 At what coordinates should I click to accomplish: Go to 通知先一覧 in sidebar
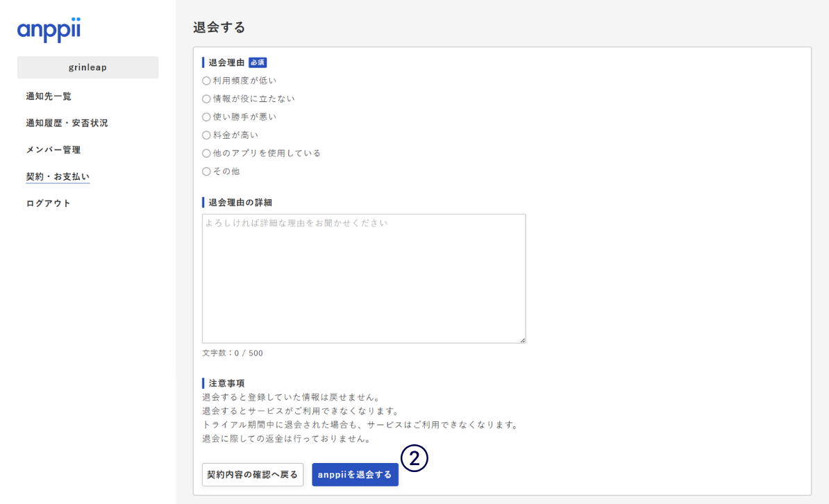pos(49,96)
